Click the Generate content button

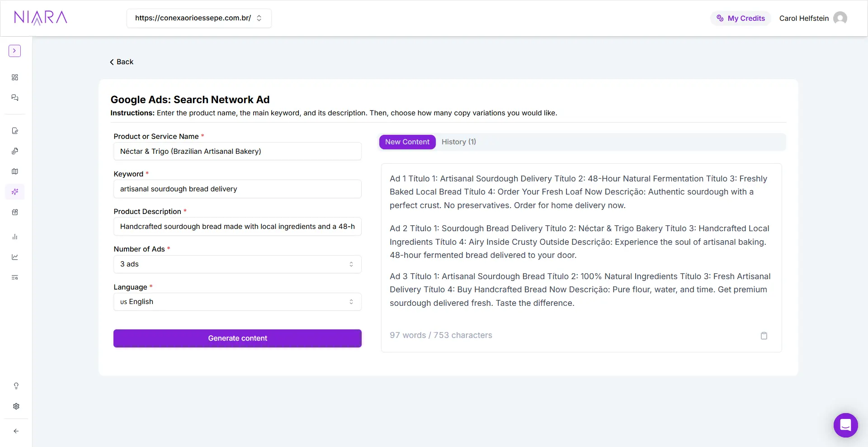pyautogui.click(x=237, y=338)
